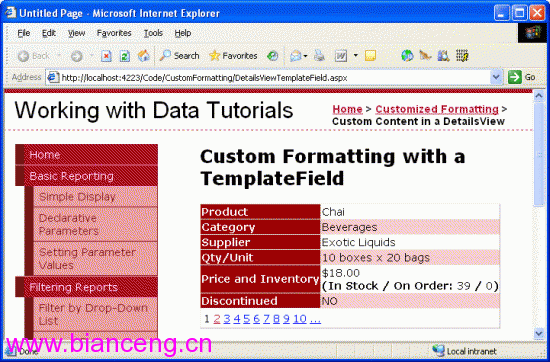Open the Mail dropdown arrow
This screenshot has width=550, height=362.
[306, 56]
